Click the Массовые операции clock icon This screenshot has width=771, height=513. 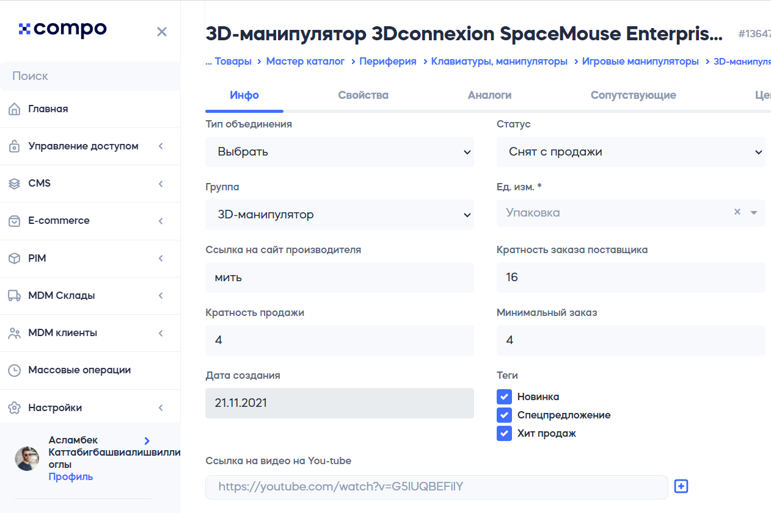[15, 370]
